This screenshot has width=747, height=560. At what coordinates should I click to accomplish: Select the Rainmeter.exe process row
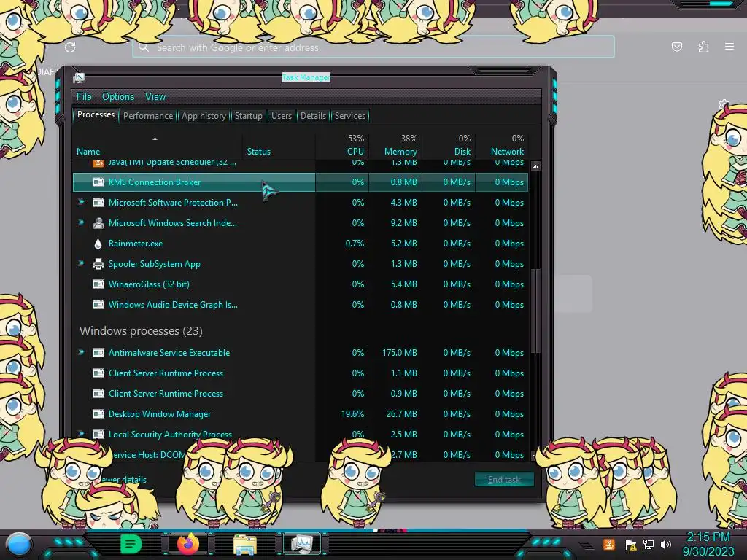301,244
